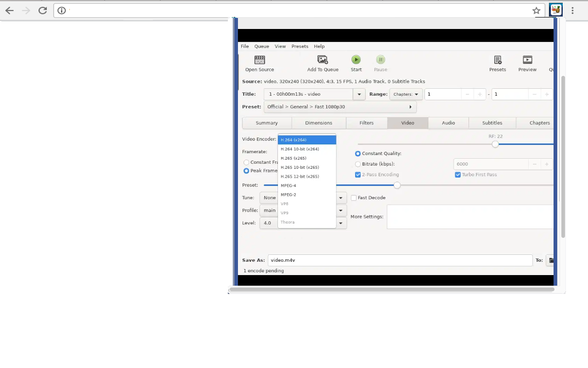The image size is (588, 368).
Task: Click the destination folder browse icon
Action: click(x=551, y=260)
